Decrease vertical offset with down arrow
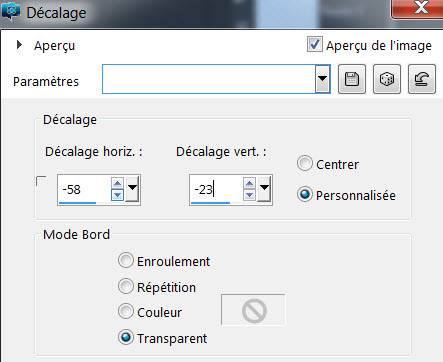The image size is (443, 362). click(x=249, y=195)
